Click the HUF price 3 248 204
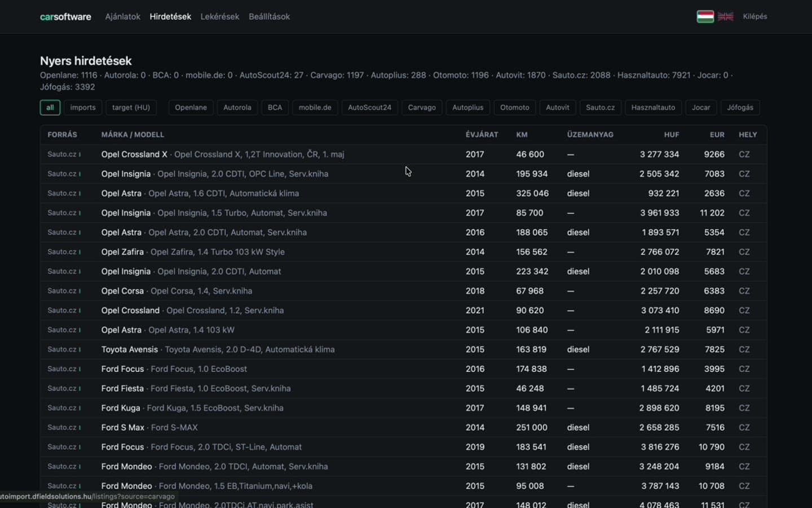This screenshot has height=508, width=812. (x=659, y=466)
